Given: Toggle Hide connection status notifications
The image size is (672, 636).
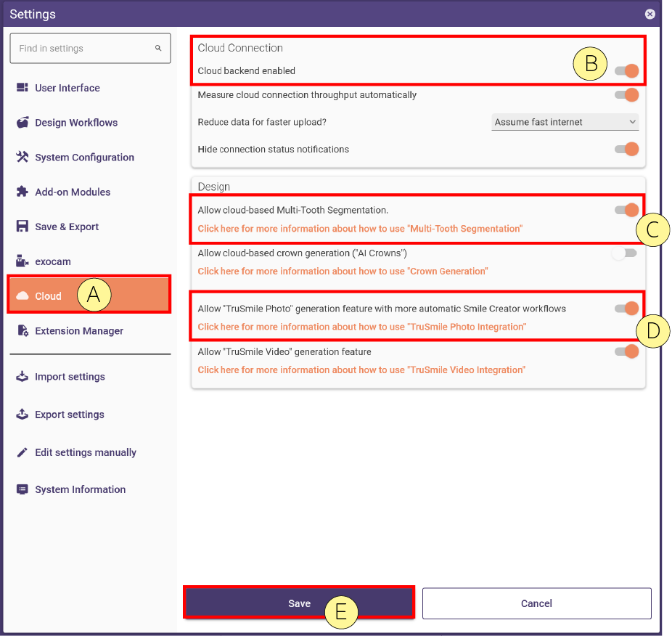Looking at the screenshot, I should tap(626, 150).
